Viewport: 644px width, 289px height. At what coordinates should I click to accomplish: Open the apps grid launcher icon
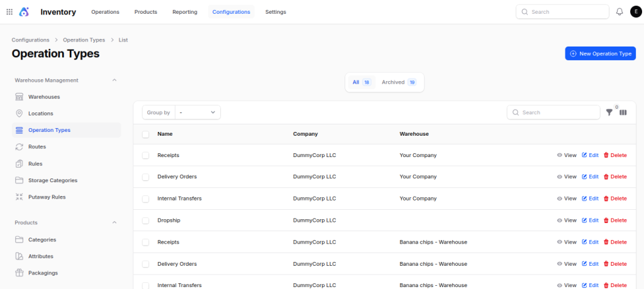[9, 12]
